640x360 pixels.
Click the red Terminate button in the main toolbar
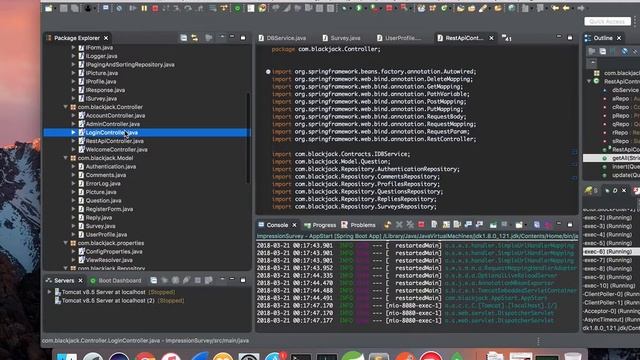(x=155, y=8)
